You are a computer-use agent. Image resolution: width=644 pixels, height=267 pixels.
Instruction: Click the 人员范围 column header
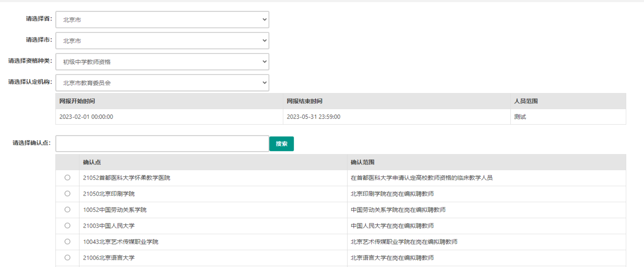pos(526,101)
